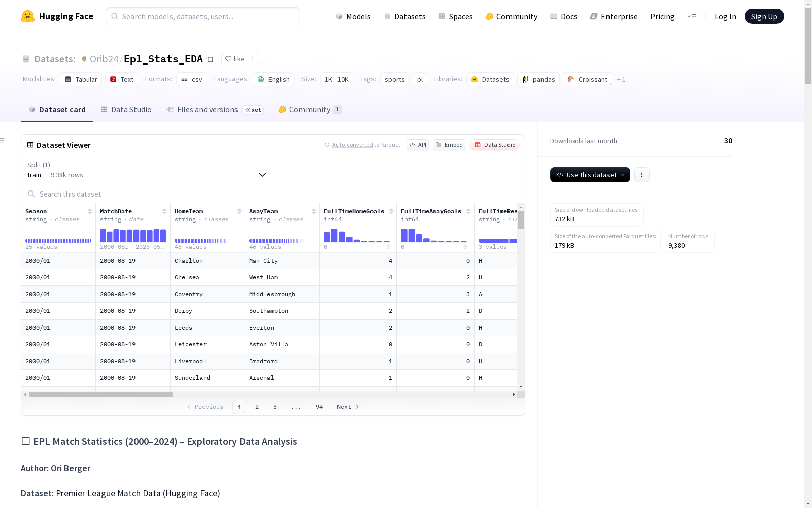Expand the Use this dataset dropdown
Screen dimensions: 812x508
pos(590,175)
